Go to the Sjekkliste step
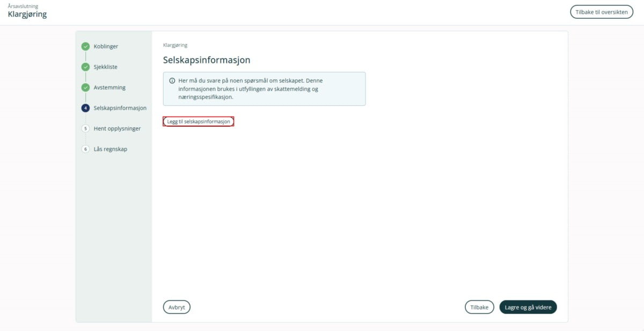 tap(106, 67)
